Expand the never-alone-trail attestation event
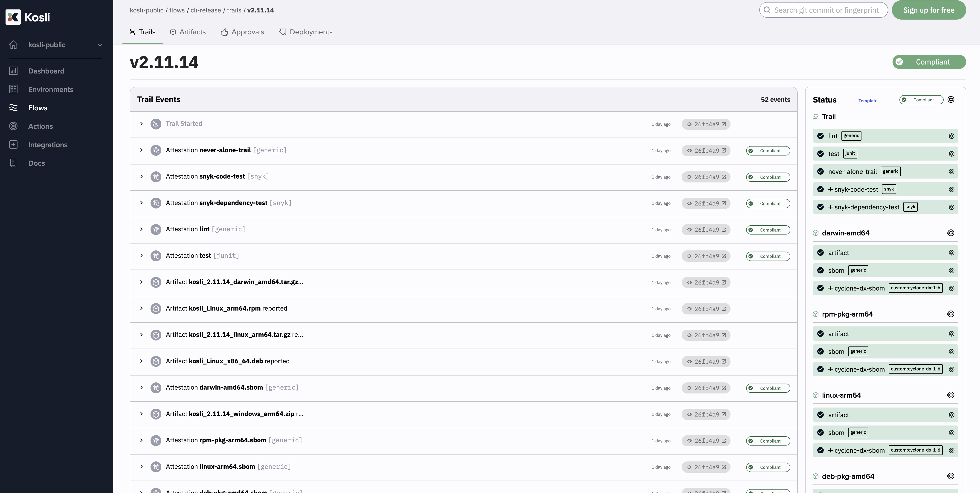Image resolution: width=980 pixels, height=493 pixels. pyautogui.click(x=141, y=150)
